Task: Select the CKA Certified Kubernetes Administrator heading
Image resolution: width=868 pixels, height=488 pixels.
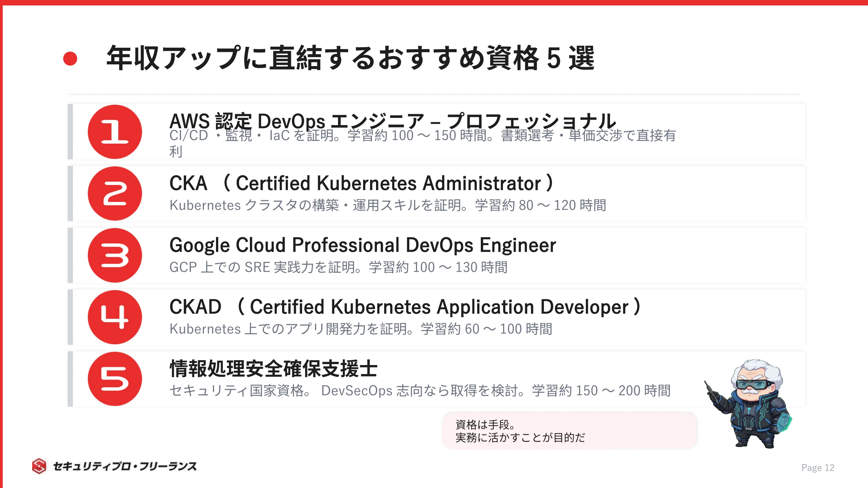Action: pos(361,183)
